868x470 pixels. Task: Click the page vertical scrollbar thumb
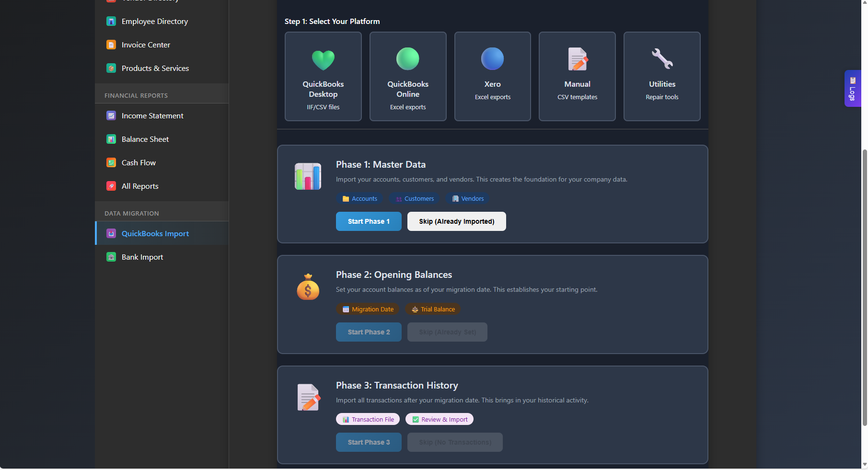click(865, 287)
